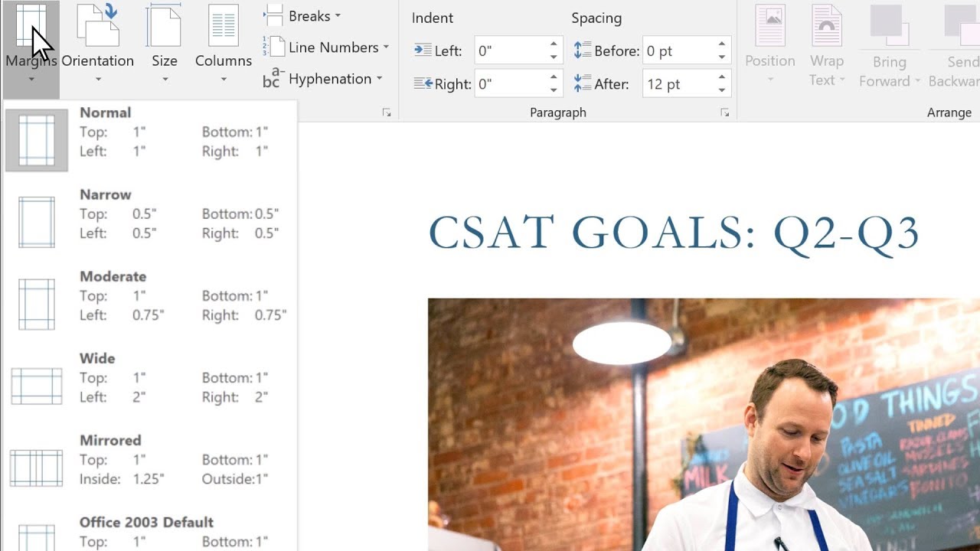This screenshot has width=980, height=551.
Task: Click the Paragraph group label
Action: tap(558, 112)
